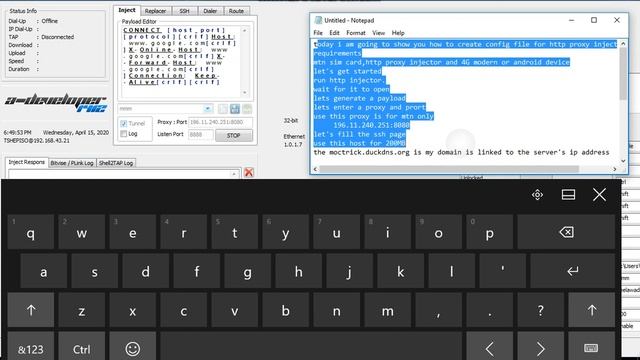
Task: Click Payload Editor scroll up arrow
Action: click(244, 31)
